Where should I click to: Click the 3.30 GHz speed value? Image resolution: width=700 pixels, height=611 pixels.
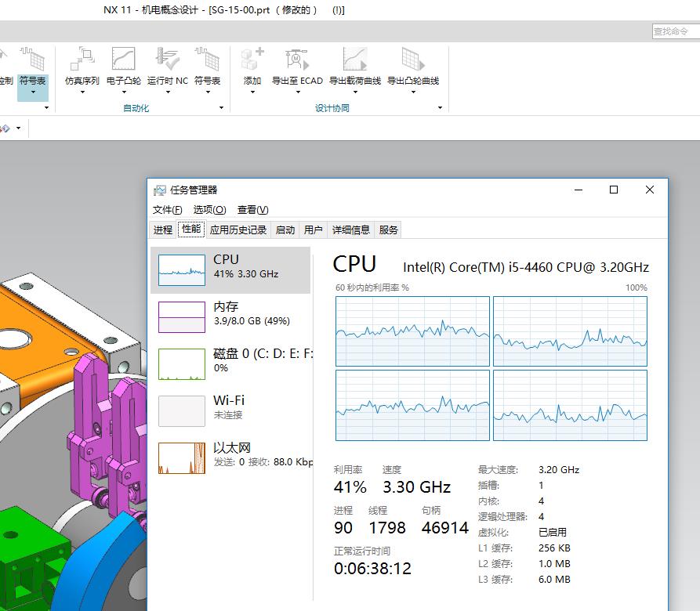416,487
